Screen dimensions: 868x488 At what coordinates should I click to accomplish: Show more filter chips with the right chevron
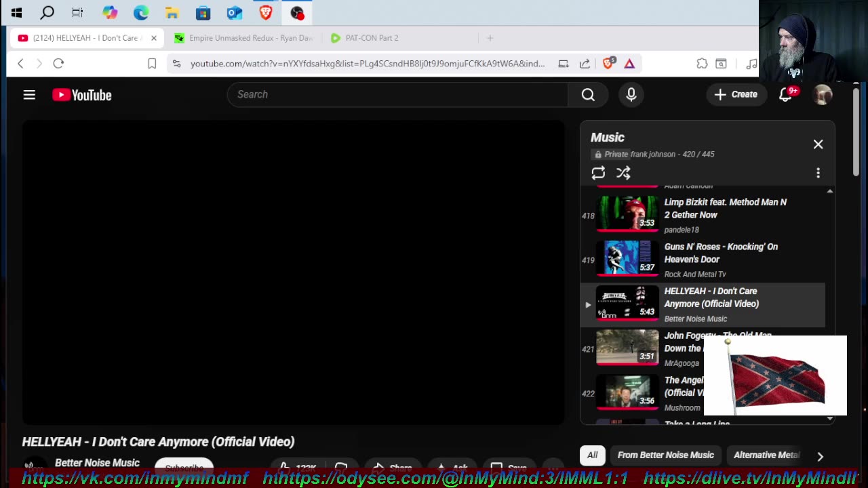820,456
